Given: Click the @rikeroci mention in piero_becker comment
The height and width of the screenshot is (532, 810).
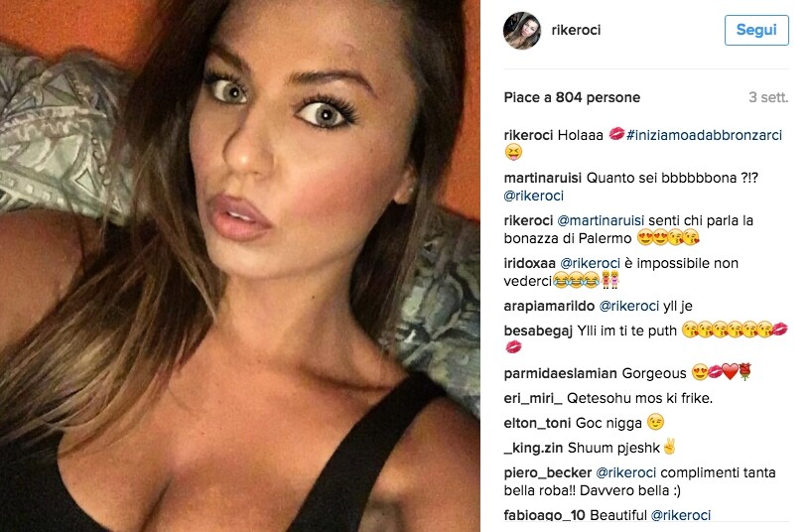Looking at the screenshot, I should pos(626,472).
